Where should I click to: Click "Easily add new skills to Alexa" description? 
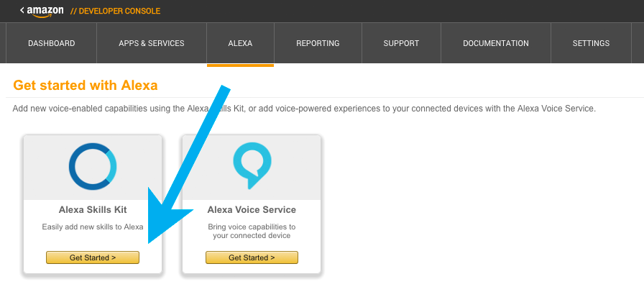point(93,227)
